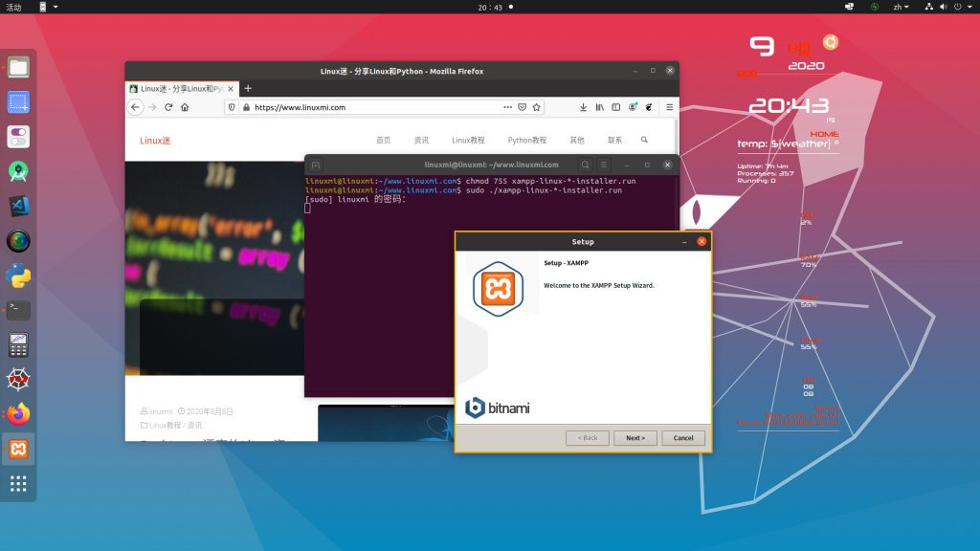Click Cancel in XAMPP Setup wizard
This screenshot has width=980, height=551.
pyautogui.click(x=683, y=438)
